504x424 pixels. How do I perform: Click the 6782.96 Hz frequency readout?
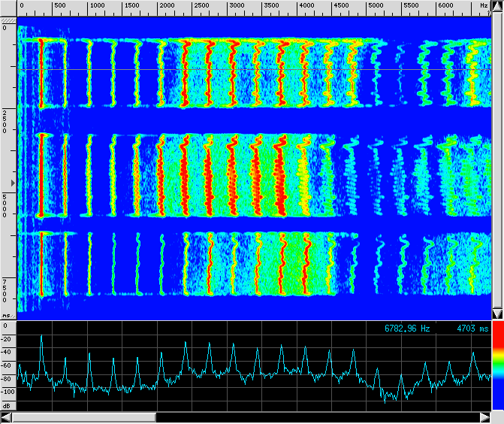tap(407, 329)
